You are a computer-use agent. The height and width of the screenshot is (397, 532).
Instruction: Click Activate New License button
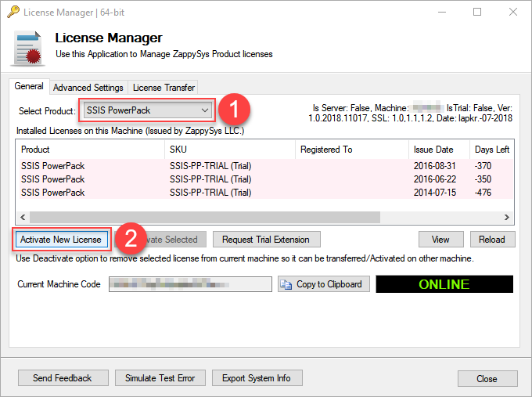click(61, 240)
